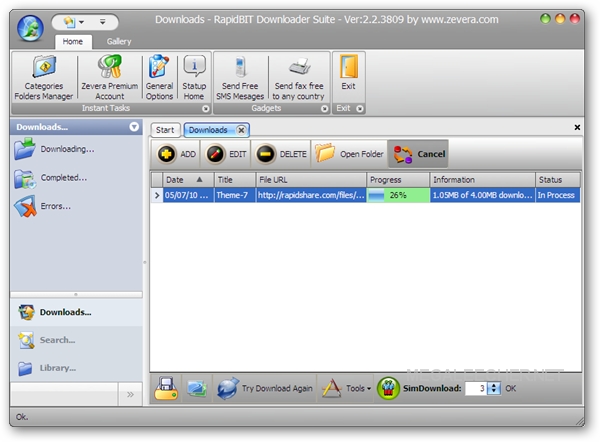Open Send fax free to any country
The height and width of the screenshot is (442, 600).
click(298, 78)
